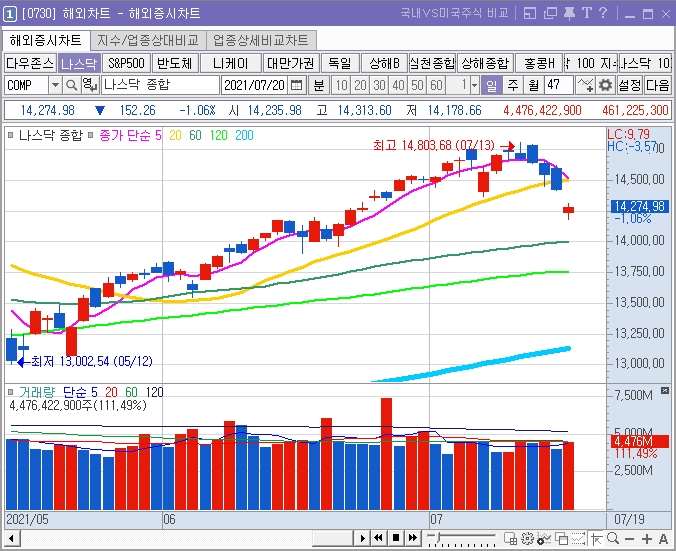
Task: Click the add chart indicator icon
Action: (x=544, y=538)
